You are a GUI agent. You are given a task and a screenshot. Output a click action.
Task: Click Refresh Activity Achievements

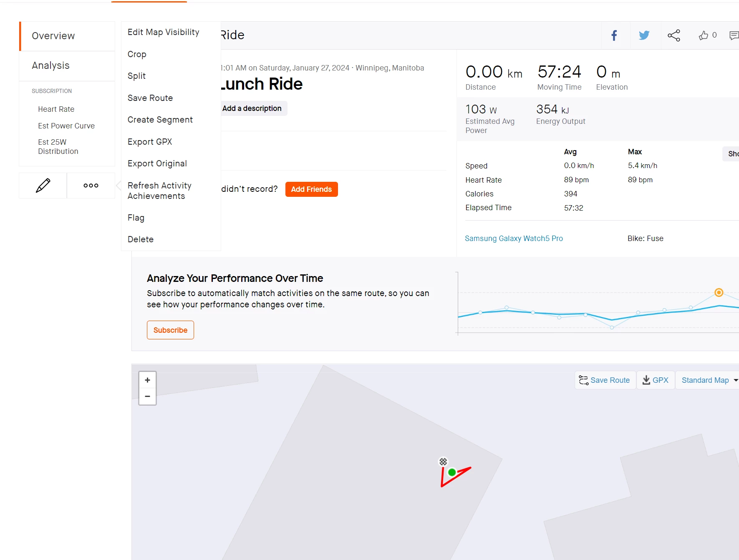[159, 191]
